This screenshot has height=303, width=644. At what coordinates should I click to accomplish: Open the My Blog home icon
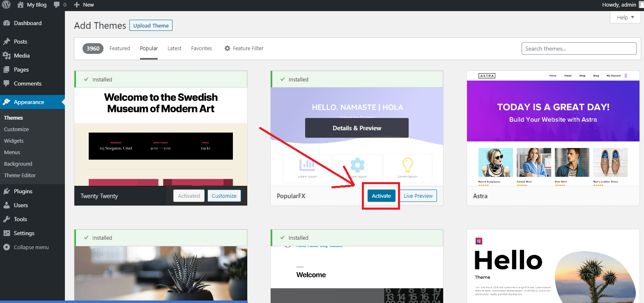[21, 5]
